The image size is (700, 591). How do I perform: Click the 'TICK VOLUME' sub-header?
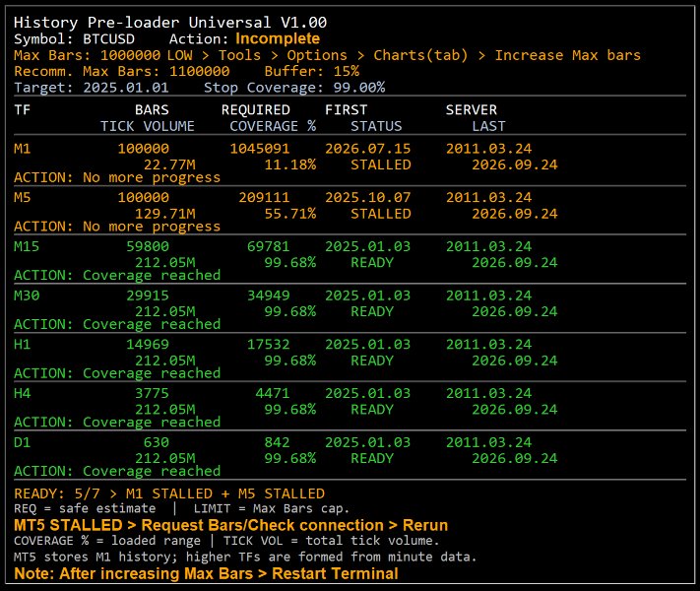[148, 126]
